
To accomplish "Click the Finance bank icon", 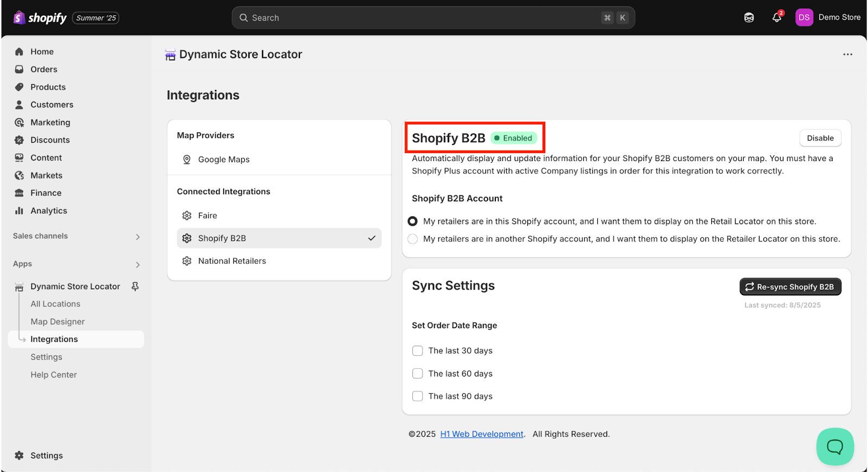I will [19, 193].
